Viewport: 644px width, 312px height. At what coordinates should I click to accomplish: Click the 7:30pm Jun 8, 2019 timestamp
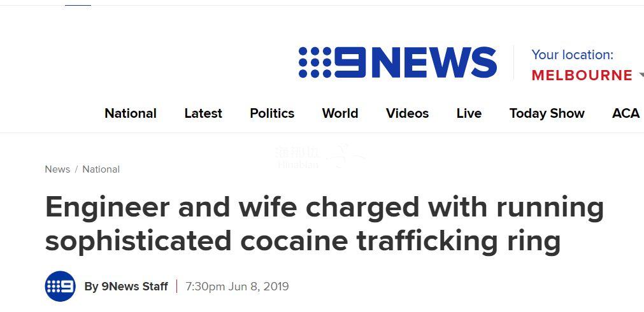(237, 287)
